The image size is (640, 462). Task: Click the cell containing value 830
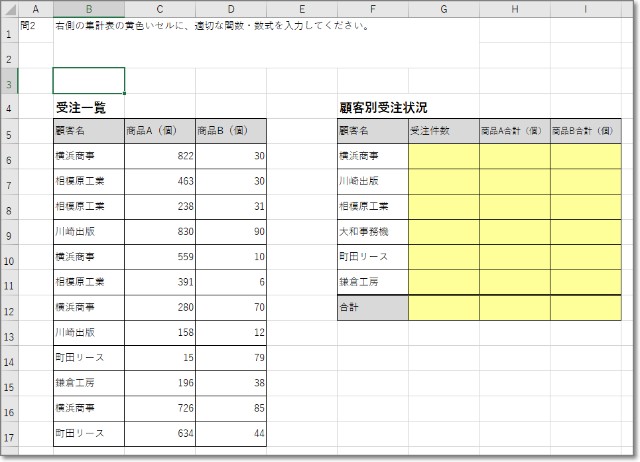[x=160, y=232]
